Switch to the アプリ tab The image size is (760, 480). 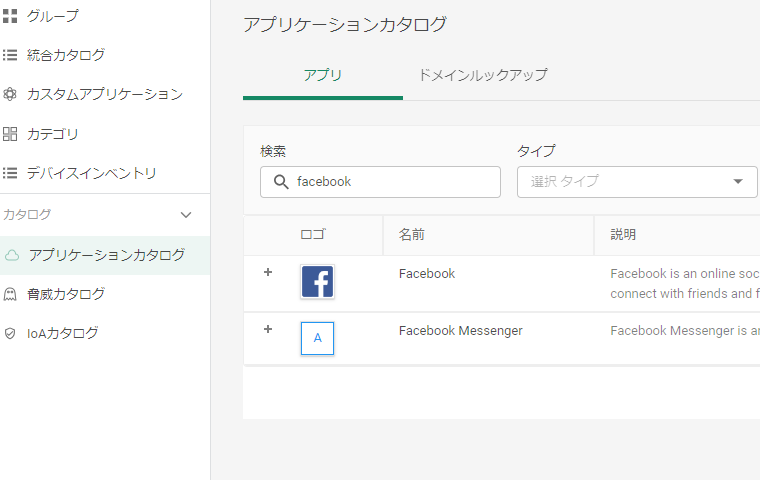[x=323, y=75]
